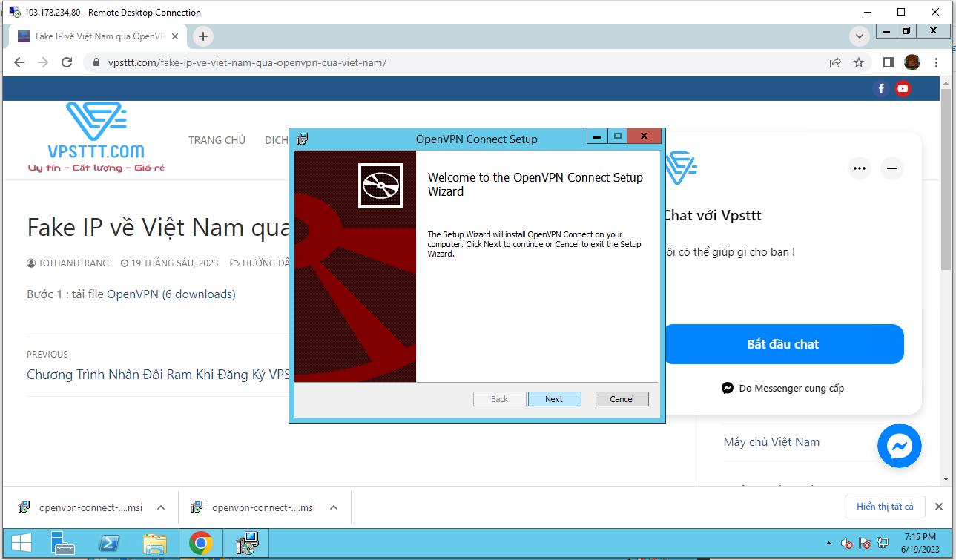Click the Messenger floating chat bubble
The height and width of the screenshot is (560, 956).
pyautogui.click(x=900, y=446)
